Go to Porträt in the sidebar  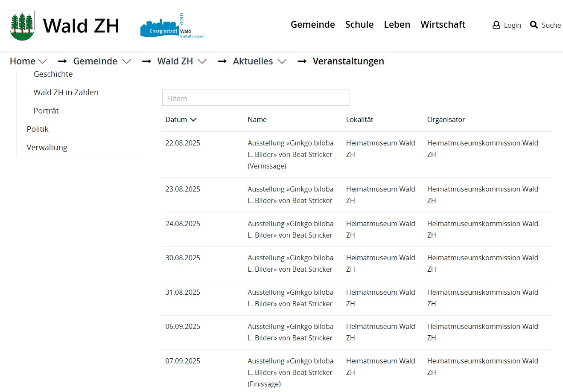[46, 111]
